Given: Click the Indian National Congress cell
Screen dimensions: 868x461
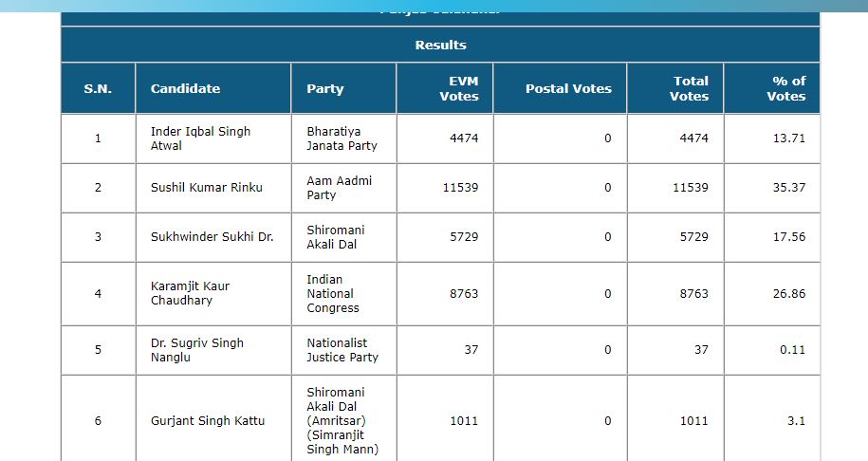Looking at the screenshot, I should (333, 293).
